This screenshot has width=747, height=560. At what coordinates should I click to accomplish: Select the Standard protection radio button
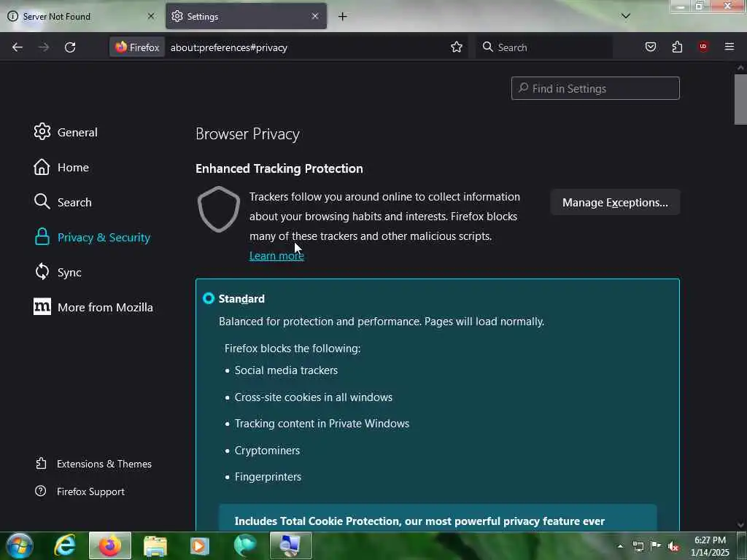(209, 298)
